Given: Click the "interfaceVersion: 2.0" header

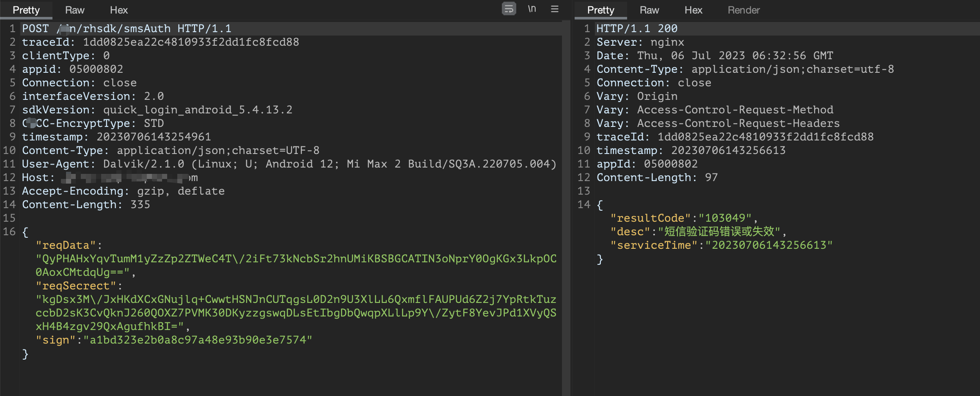Looking at the screenshot, I should point(93,96).
